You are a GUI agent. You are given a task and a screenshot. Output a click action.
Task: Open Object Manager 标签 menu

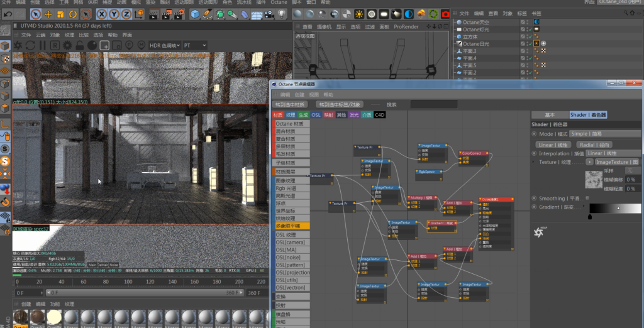coord(522,14)
